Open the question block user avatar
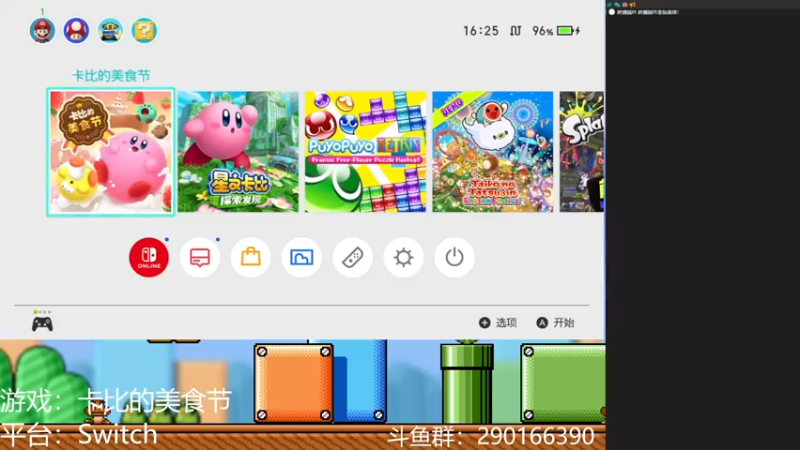The height and width of the screenshot is (450, 800). point(144,31)
